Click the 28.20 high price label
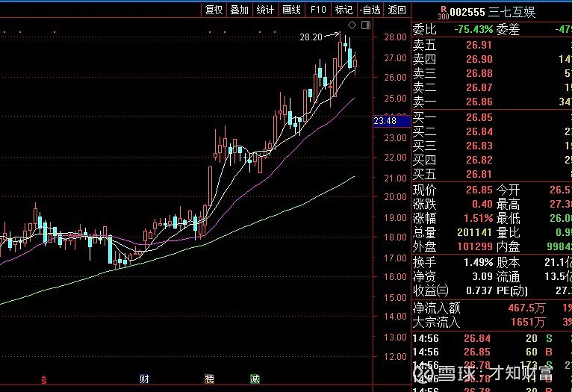Viewport: 572px width, 392px height. click(311, 37)
